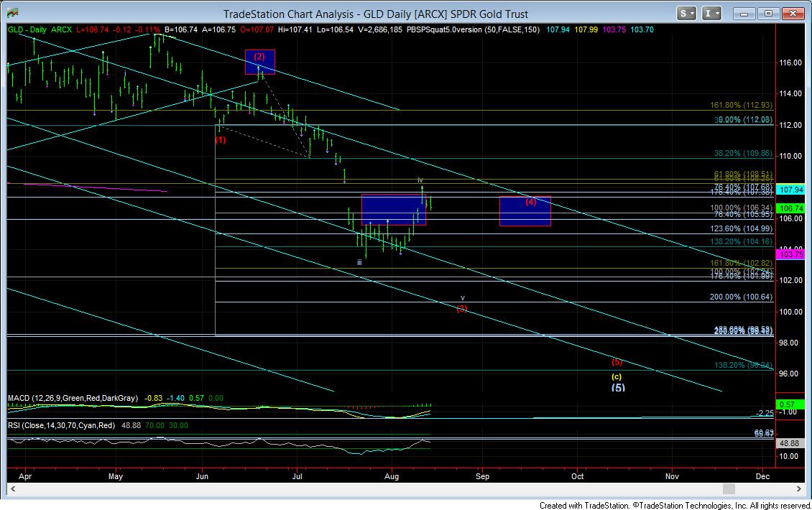Click the 161.80% (102.82) Fibonacci label
Image resolution: width=812 pixels, height=510 pixels.
[741, 263]
